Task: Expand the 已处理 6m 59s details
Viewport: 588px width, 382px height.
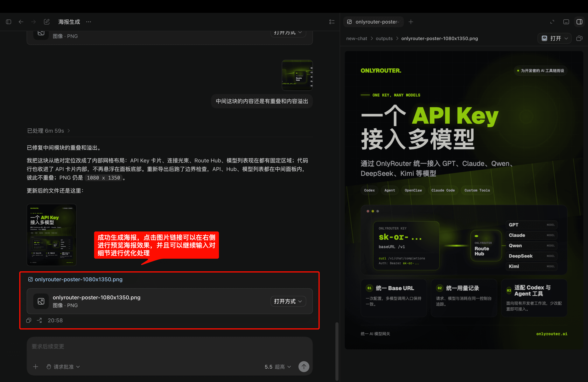Action: click(x=48, y=131)
